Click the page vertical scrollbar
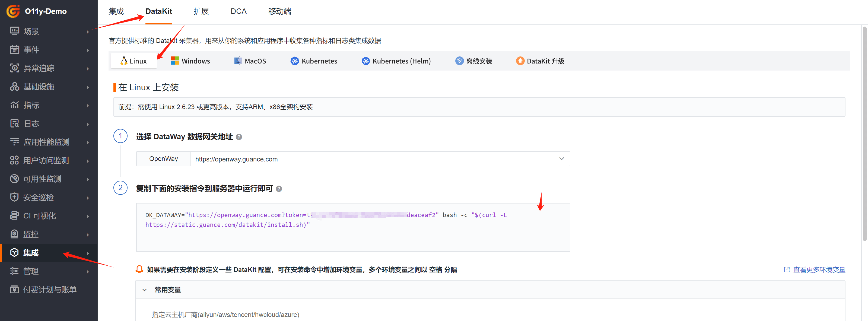The height and width of the screenshot is (321, 868). click(x=864, y=134)
